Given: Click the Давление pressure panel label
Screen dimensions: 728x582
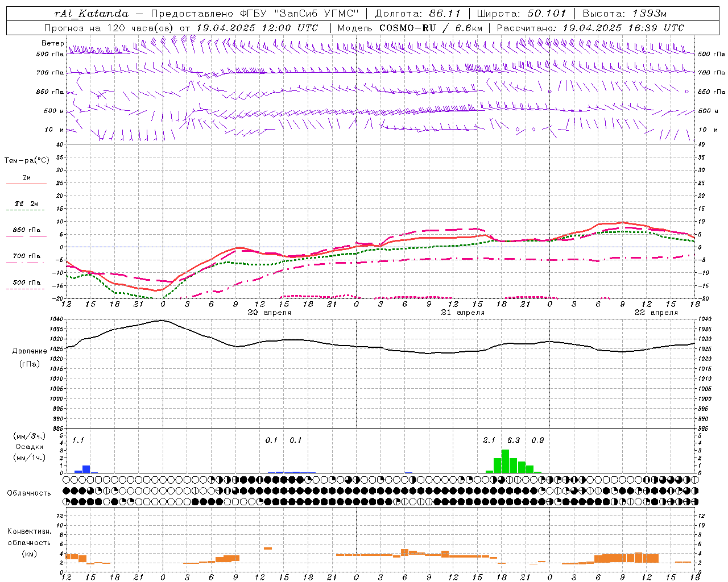Looking at the screenshot, I should coord(30,351).
